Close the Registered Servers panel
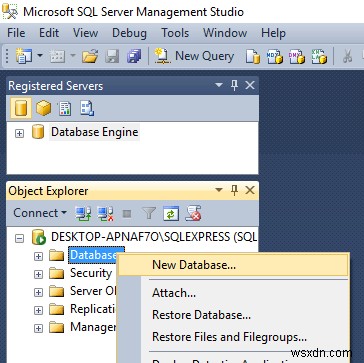This screenshot has width=364, height=363. pyautogui.click(x=250, y=85)
